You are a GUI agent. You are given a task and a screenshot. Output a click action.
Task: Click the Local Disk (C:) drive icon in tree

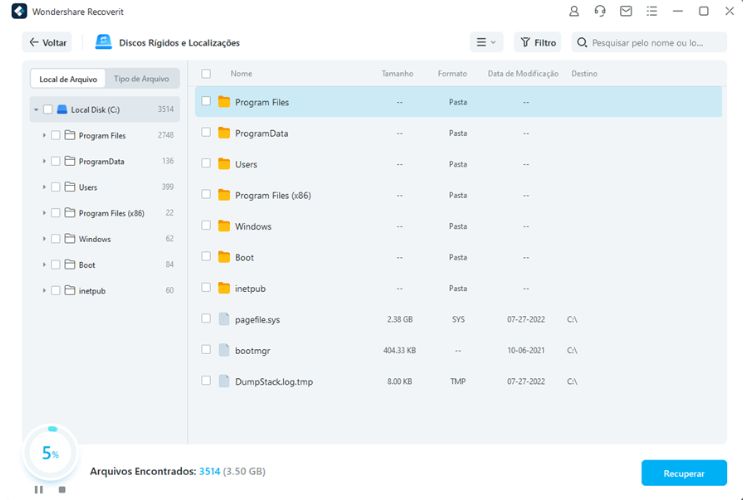(62, 110)
